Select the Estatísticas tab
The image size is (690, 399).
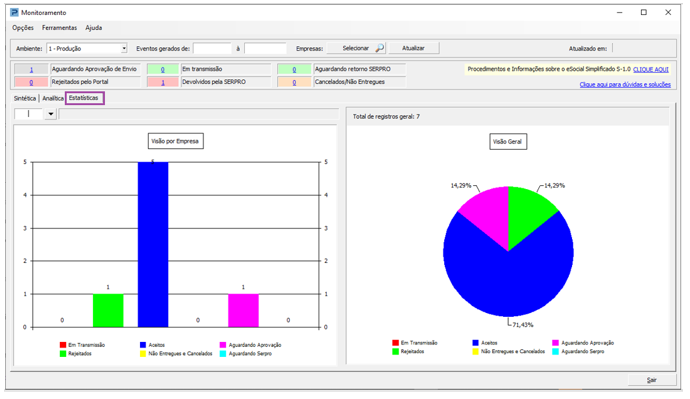pyautogui.click(x=84, y=98)
